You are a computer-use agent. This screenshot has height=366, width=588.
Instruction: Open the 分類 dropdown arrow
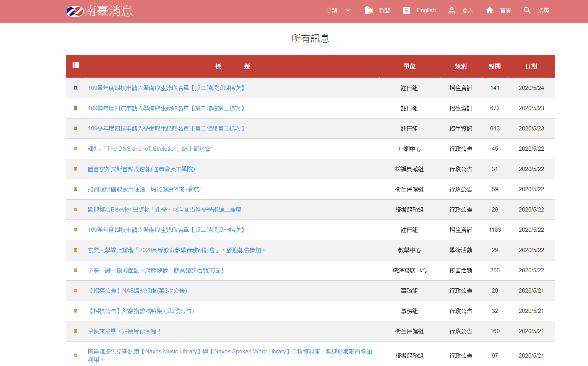[x=348, y=11]
